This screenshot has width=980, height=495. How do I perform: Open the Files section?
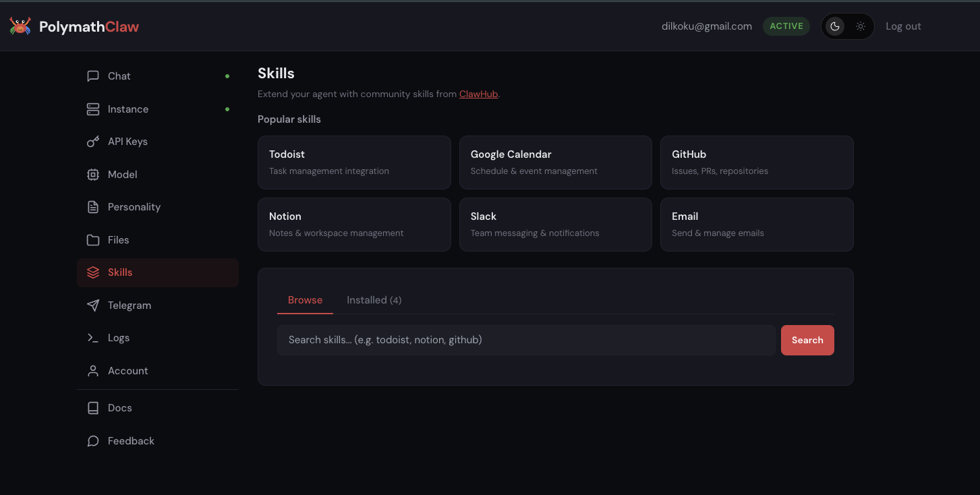point(158,240)
